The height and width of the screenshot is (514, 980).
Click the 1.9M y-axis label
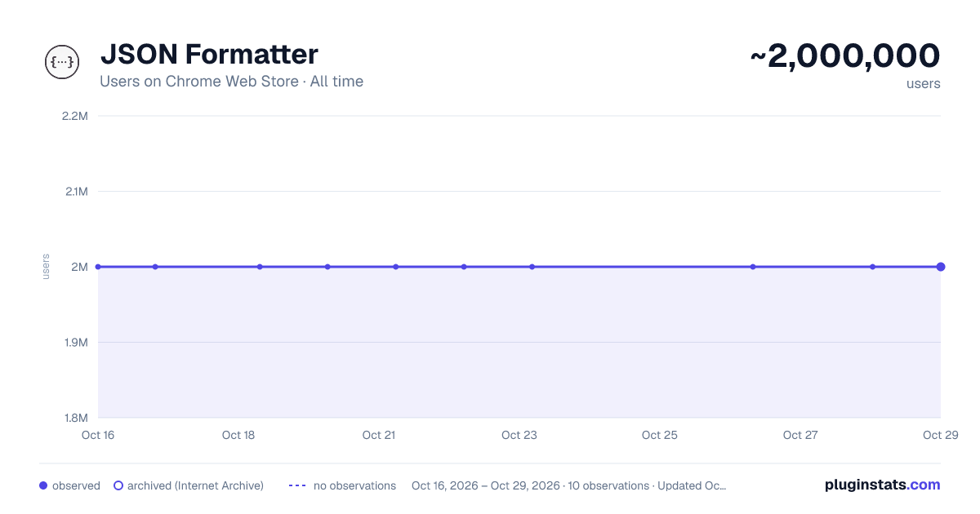click(75, 343)
